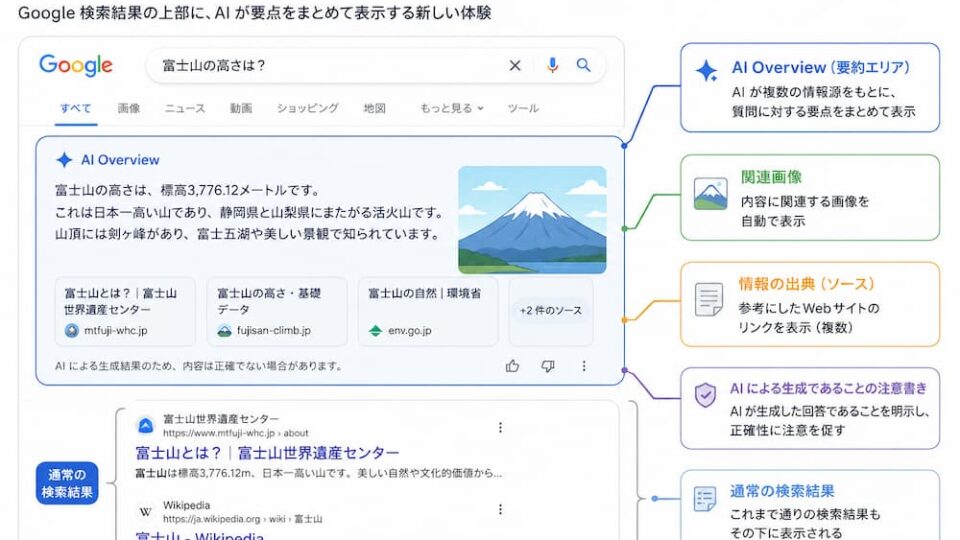Open three-dot menu for 富士山世界遺産センター result
This screenshot has width=960, height=540.
[x=500, y=427]
